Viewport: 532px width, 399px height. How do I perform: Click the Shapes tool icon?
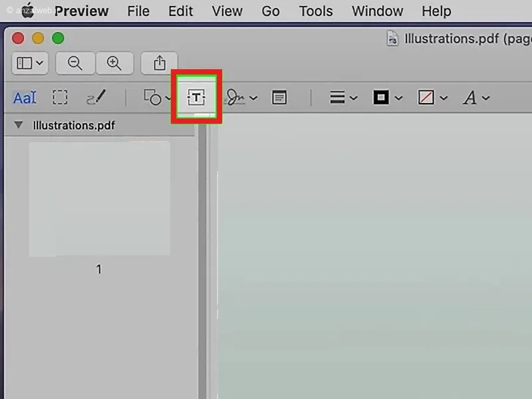[152, 97]
